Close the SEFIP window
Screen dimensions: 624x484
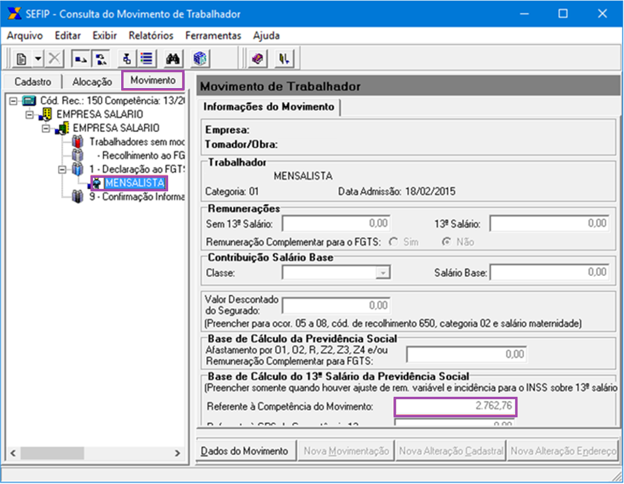pos(602,14)
